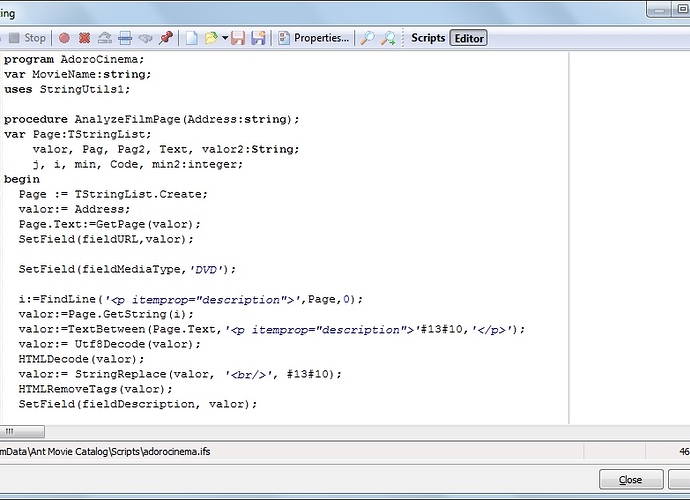The image size is (690, 500).
Task: Open script Properties dialog
Action: point(314,38)
